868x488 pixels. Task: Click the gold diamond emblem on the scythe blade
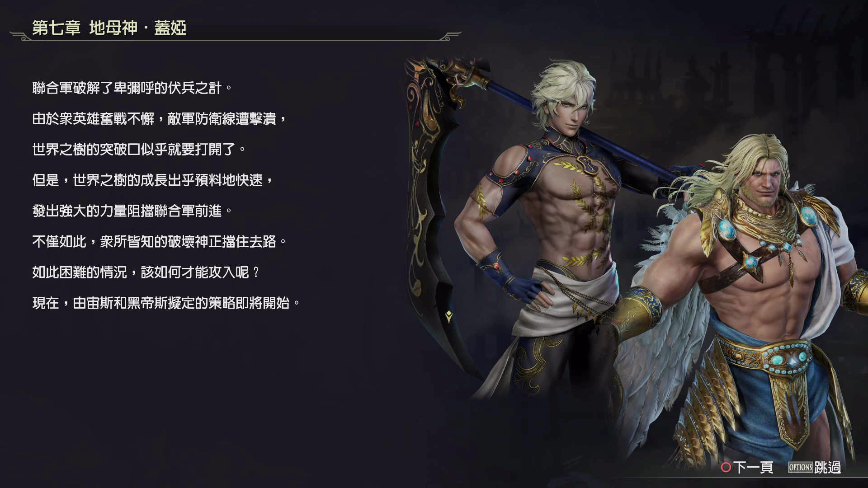[448, 316]
